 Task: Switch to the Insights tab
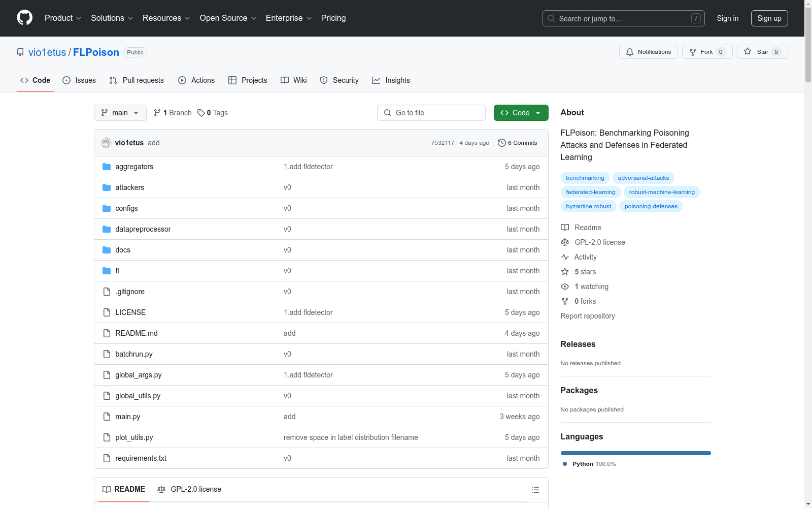[x=391, y=80]
